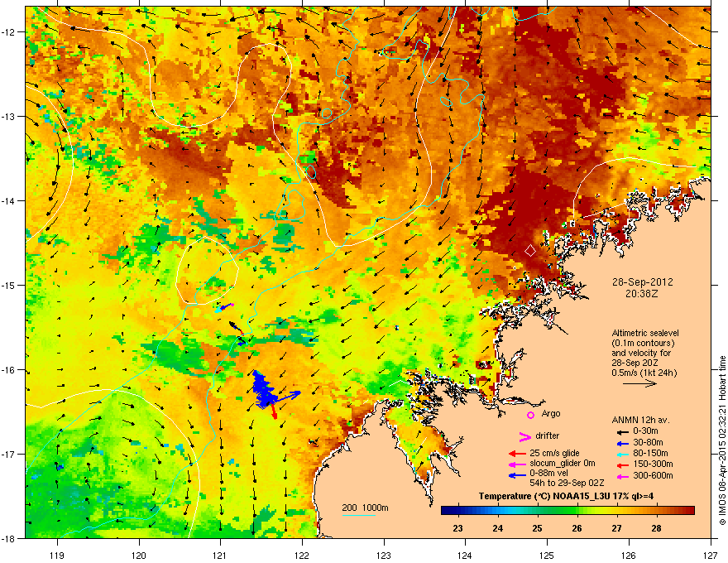Click longitude axis label 121
This screenshot has height=563, width=728.
click(x=220, y=555)
